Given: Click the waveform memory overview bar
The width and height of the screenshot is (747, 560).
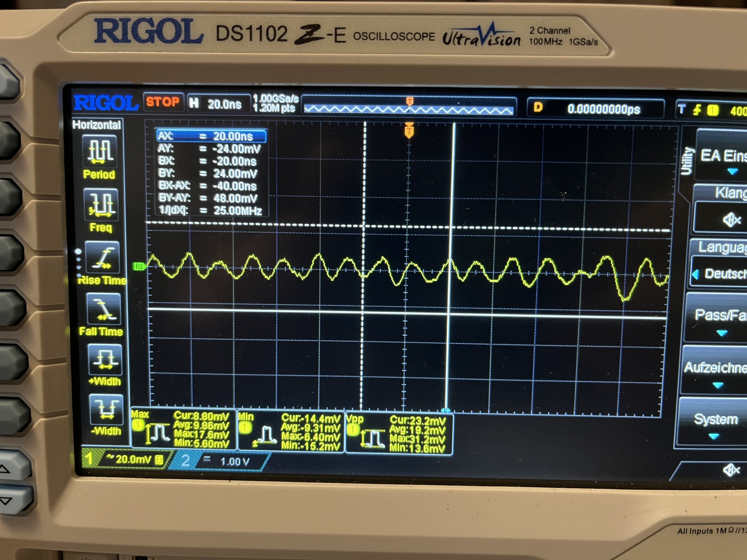Looking at the screenshot, I should pyautogui.click(x=409, y=109).
